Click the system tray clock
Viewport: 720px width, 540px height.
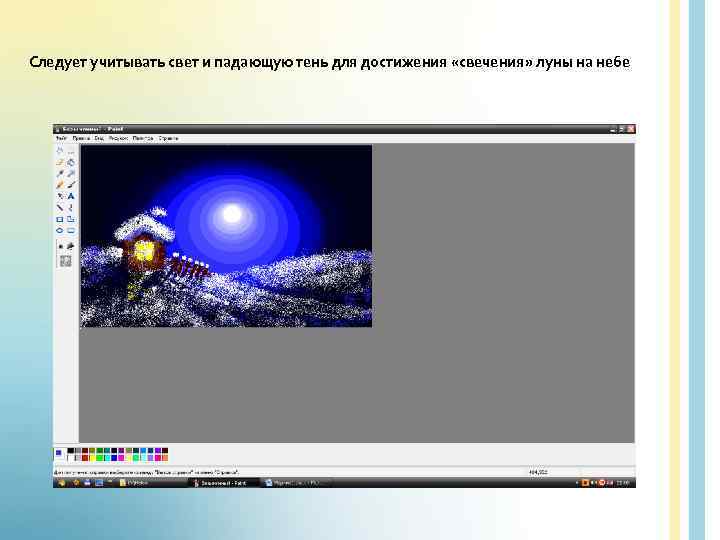pyautogui.click(x=623, y=483)
